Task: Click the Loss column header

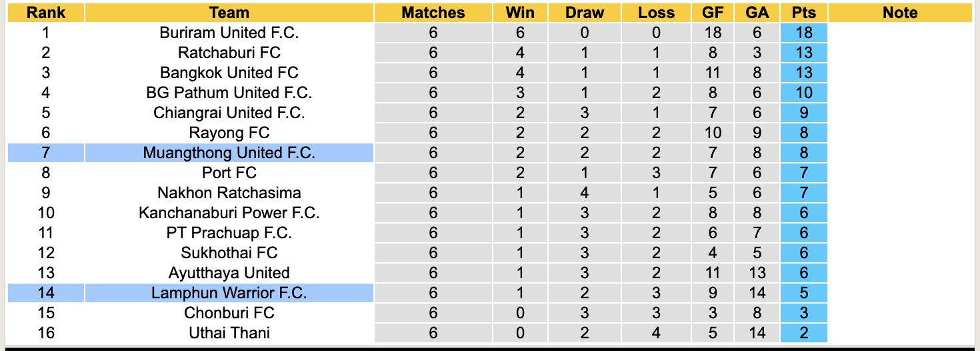Action: [x=656, y=13]
